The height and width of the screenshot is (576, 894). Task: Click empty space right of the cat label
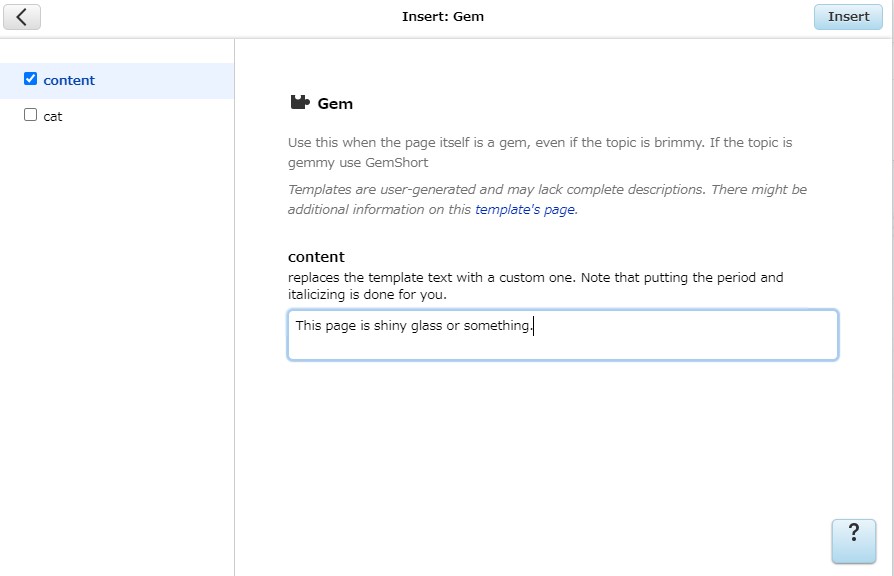pyautogui.click(x=150, y=116)
